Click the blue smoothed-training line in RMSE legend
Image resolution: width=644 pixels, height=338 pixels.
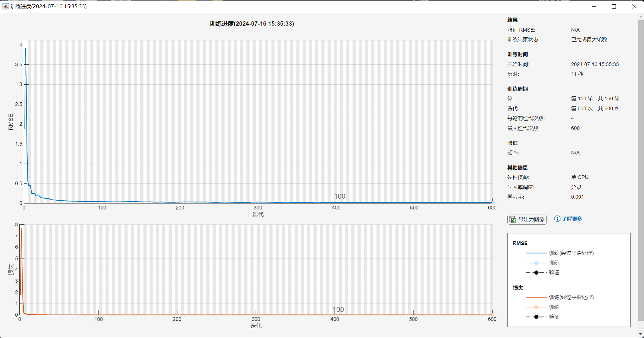point(536,253)
